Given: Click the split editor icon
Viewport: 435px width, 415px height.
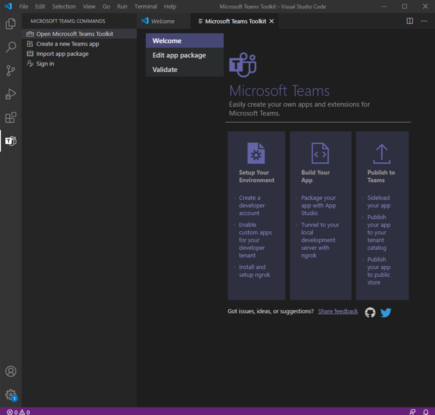Looking at the screenshot, I should (x=410, y=21).
